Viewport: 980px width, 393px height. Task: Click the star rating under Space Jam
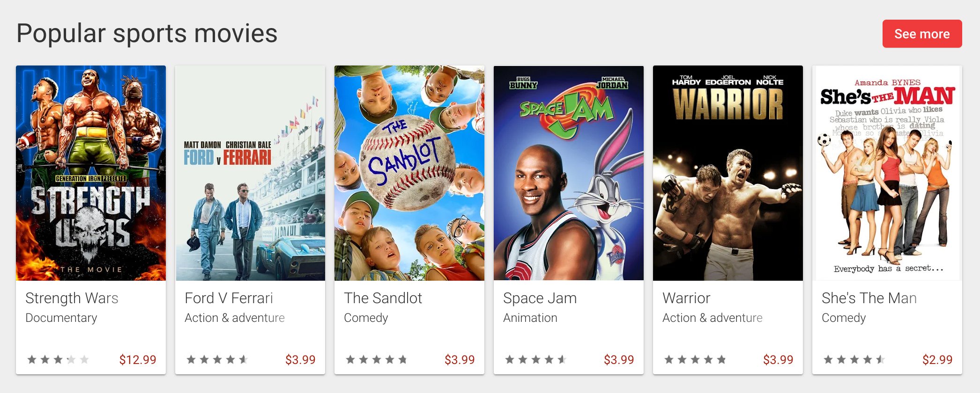click(x=536, y=360)
